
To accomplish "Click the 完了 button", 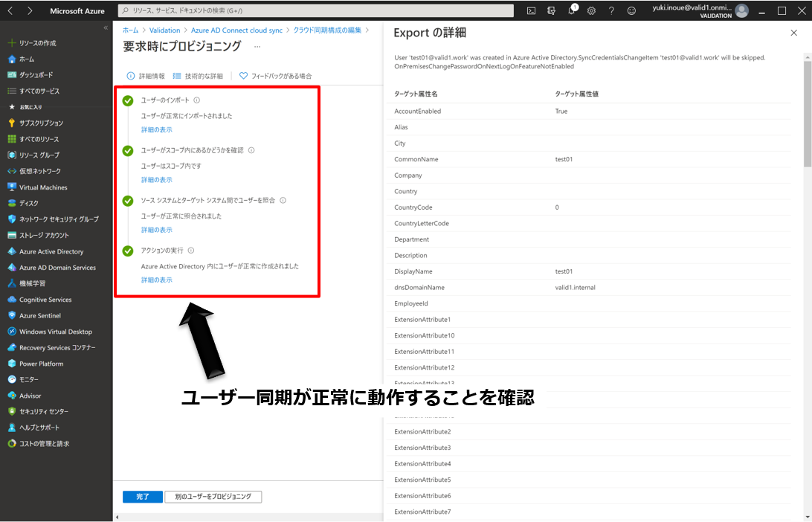I will pyautogui.click(x=143, y=497).
